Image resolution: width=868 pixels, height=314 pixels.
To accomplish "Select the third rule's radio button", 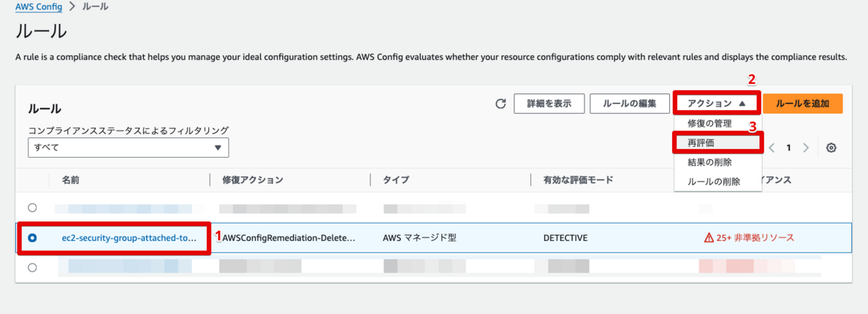I will pos(33,267).
